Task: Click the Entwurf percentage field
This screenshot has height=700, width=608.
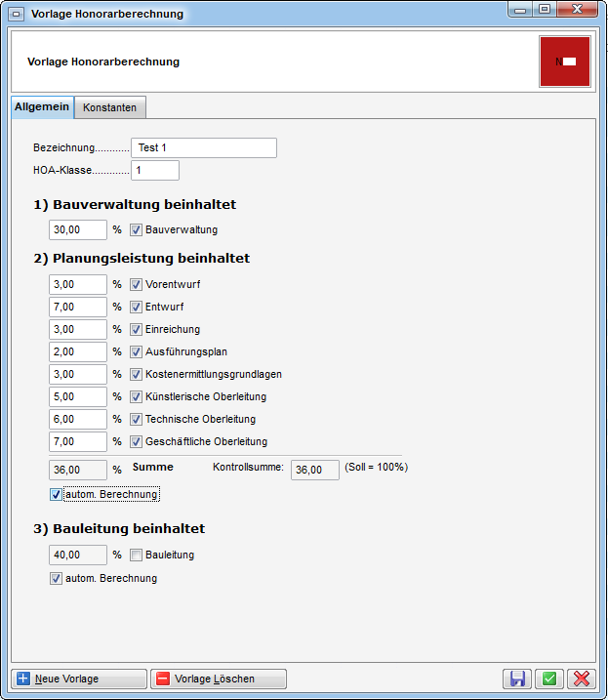Action: (x=78, y=307)
